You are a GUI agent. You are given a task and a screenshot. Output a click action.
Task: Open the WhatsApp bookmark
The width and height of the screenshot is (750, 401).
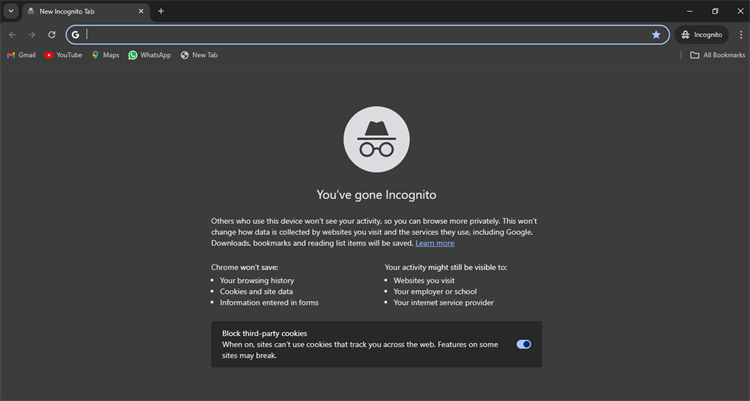[x=149, y=55]
